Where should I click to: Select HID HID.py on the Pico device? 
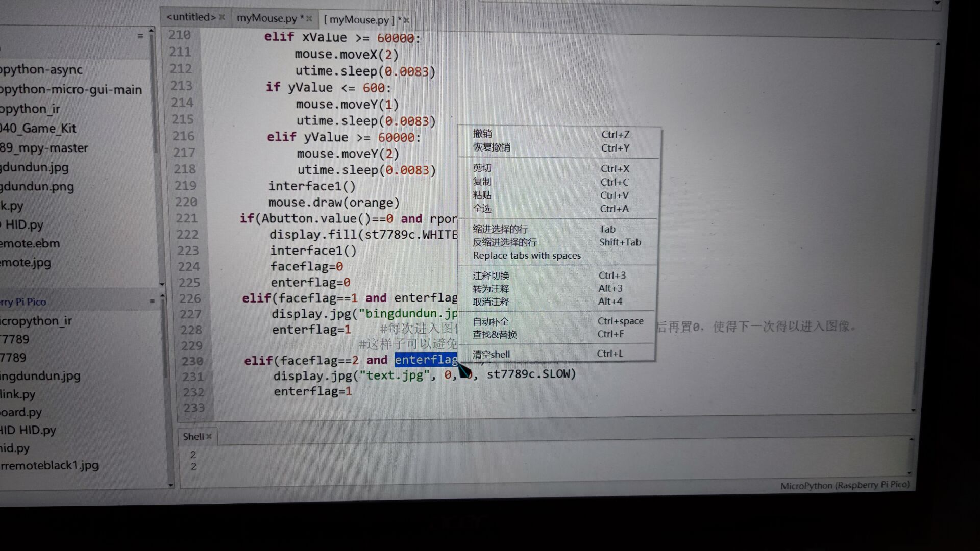click(28, 430)
